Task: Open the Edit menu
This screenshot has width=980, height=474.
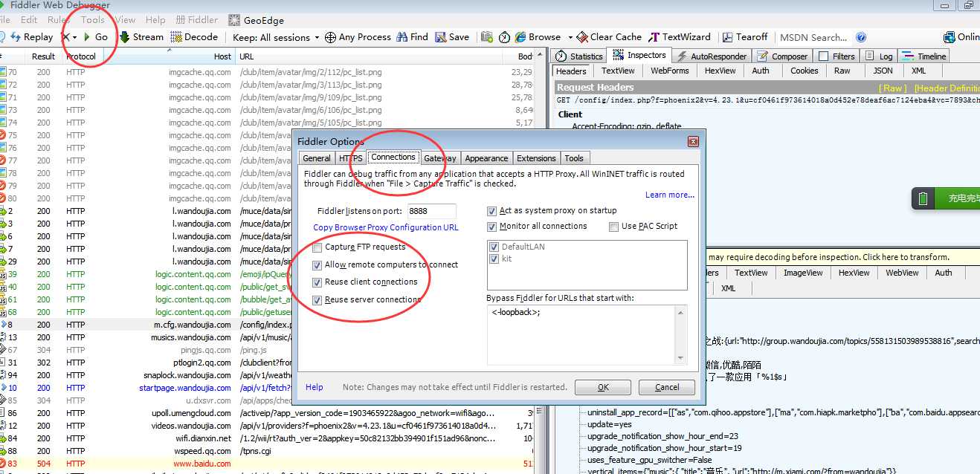Action: pos(29,20)
